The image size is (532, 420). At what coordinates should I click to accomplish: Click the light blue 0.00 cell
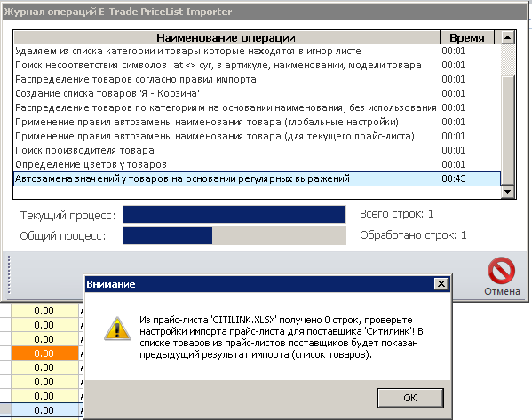(44, 410)
